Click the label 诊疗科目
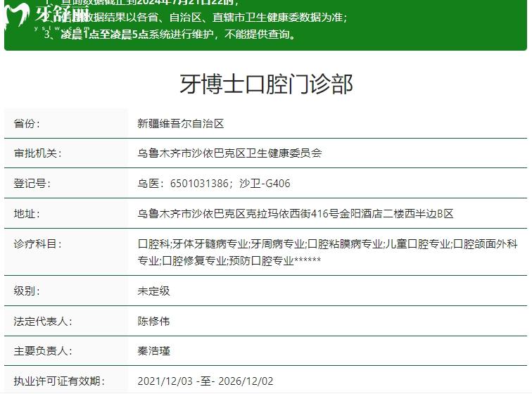Image resolution: width=532 pixels, height=394 pixels. [x=37, y=244]
